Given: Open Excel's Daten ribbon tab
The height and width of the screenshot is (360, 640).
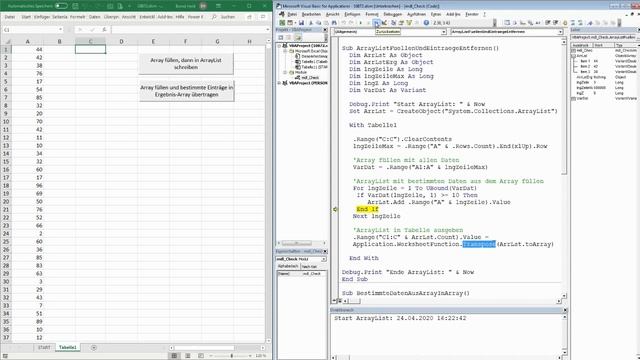Looking at the screenshot, I should [x=95, y=17].
